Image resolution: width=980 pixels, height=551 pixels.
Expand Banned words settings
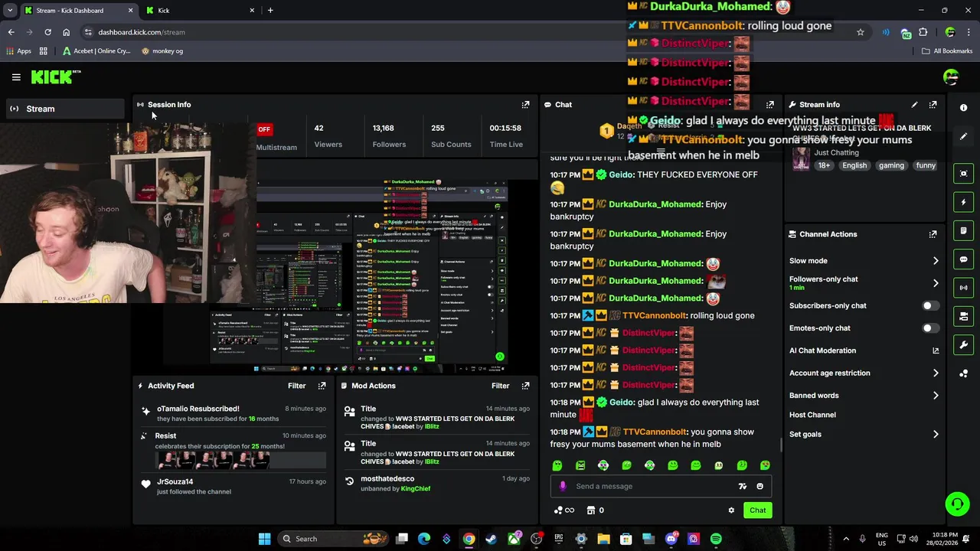coord(936,396)
